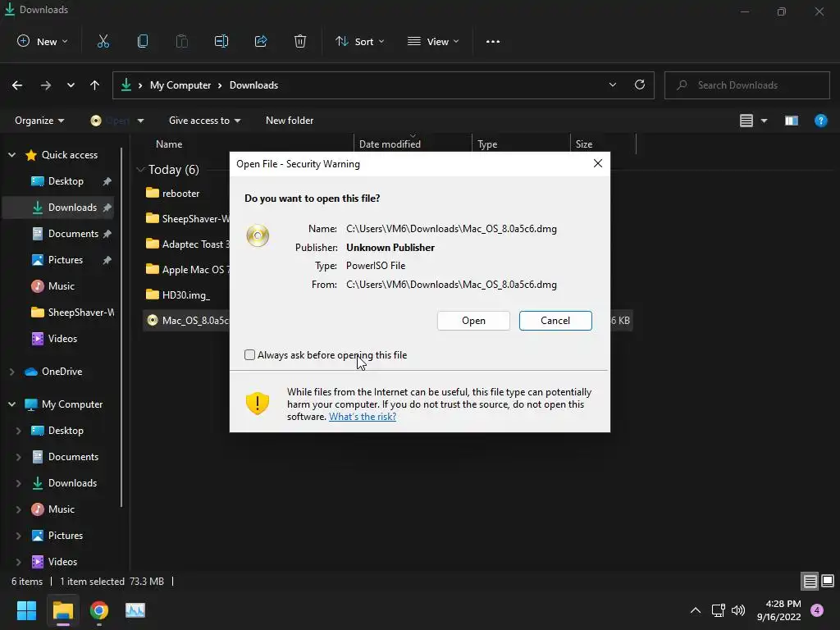Launch Google Chrome from taskbar
The height and width of the screenshot is (630, 840).
[99, 610]
